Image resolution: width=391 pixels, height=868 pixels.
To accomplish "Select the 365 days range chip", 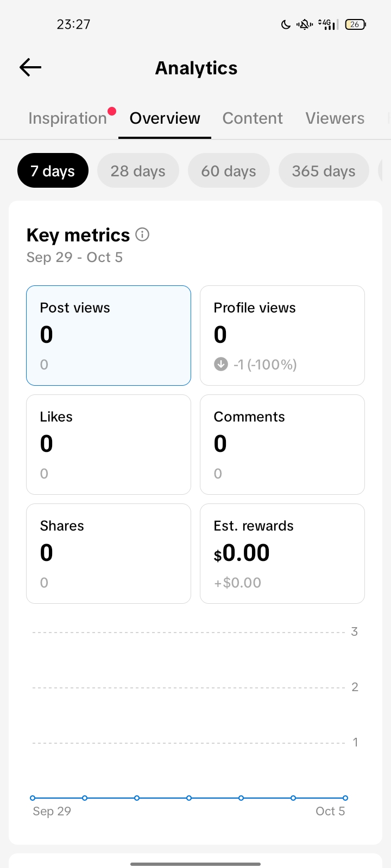I will tap(324, 171).
